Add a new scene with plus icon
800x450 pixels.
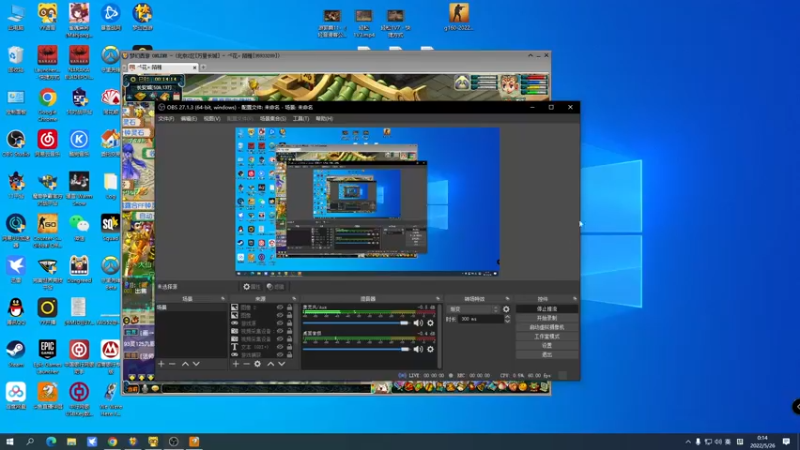161,364
